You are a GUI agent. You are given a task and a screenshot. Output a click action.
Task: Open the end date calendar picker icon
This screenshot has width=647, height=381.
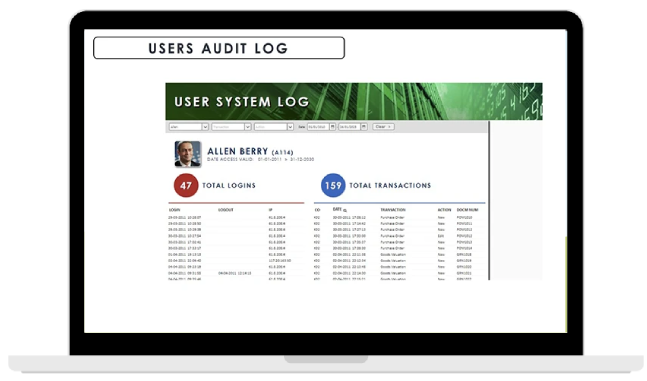pyautogui.click(x=364, y=127)
